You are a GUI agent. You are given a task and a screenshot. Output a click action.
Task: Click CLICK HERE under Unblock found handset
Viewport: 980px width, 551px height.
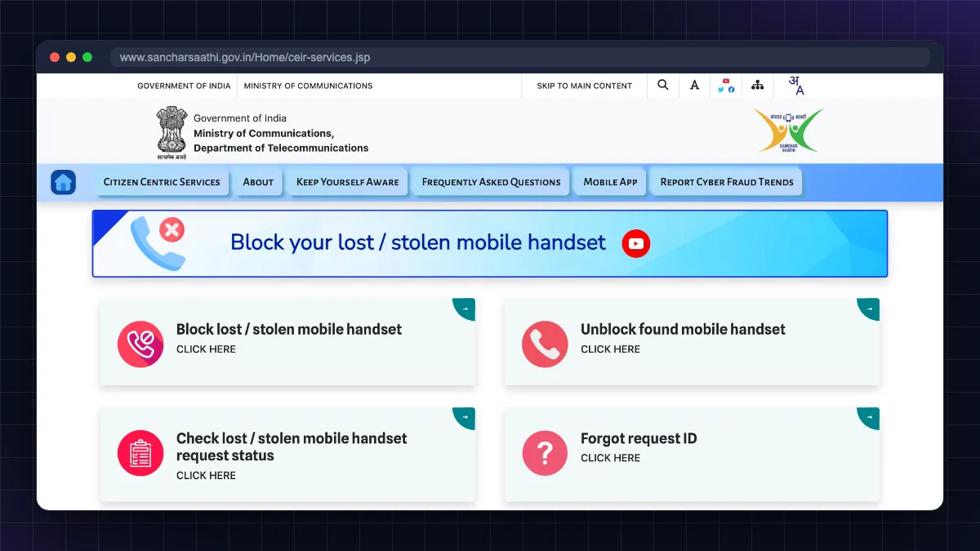(x=610, y=349)
